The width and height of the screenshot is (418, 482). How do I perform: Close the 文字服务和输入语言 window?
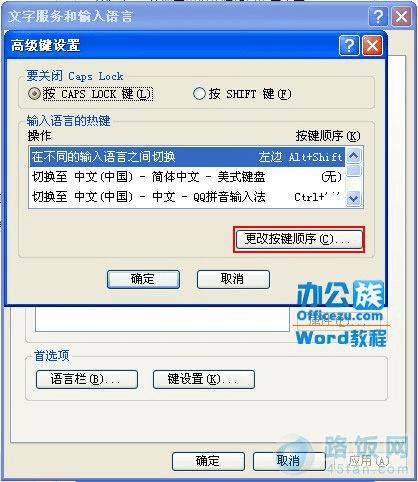tap(401, 16)
